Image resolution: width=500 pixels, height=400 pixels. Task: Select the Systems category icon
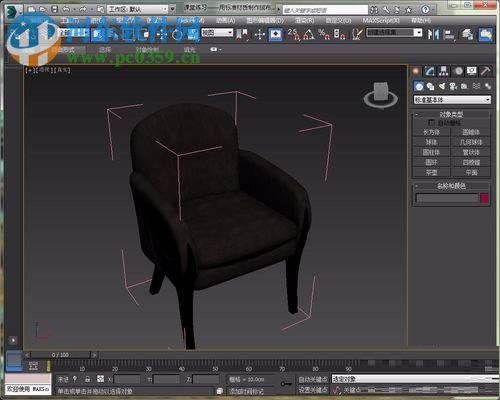(488, 86)
